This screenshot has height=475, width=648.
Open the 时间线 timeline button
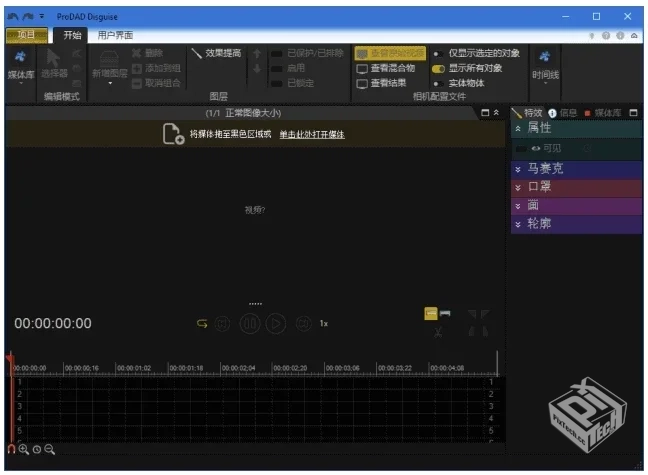pyautogui.click(x=545, y=65)
